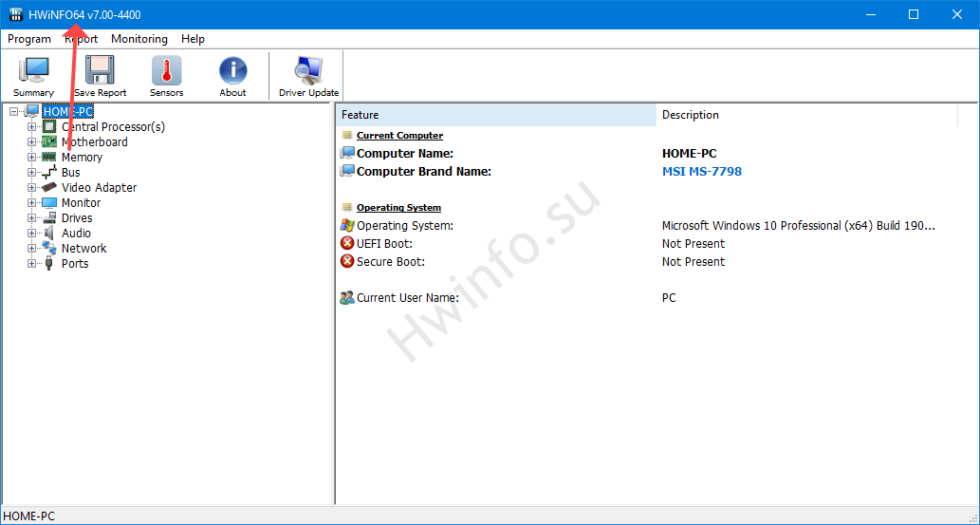Open the Program menu
This screenshot has width=980, height=525.
(29, 39)
